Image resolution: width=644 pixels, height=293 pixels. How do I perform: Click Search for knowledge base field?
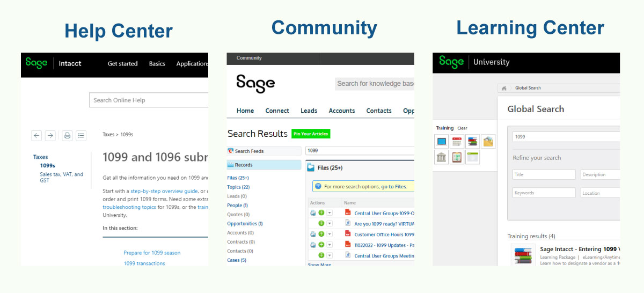click(x=375, y=84)
